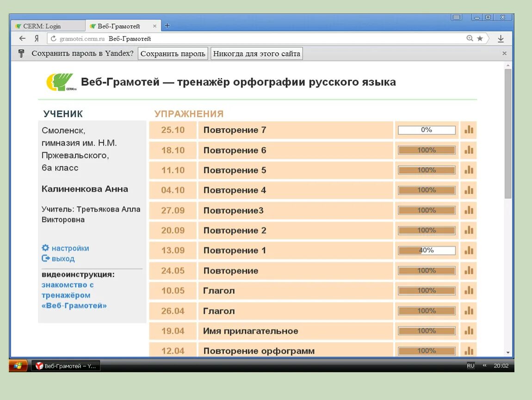Open statistics chart for Повторение 4
This screenshot has width=532, height=400.
pyautogui.click(x=469, y=190)
